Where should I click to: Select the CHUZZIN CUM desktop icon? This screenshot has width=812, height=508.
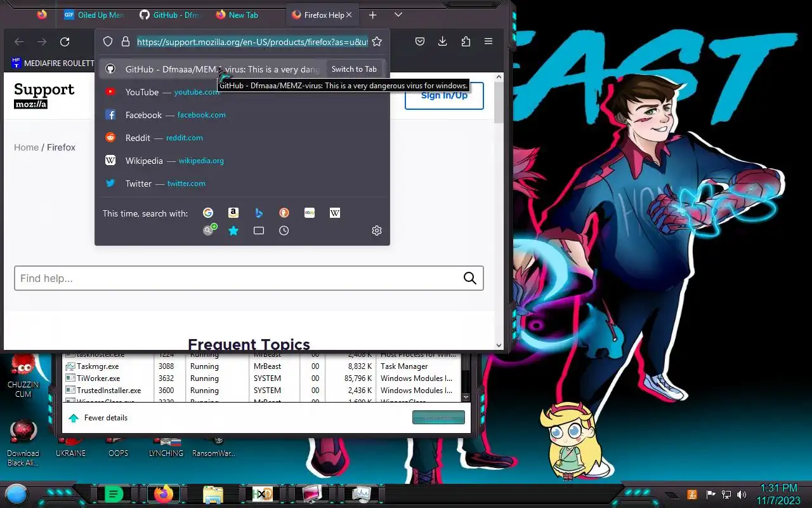coord(23,376)
